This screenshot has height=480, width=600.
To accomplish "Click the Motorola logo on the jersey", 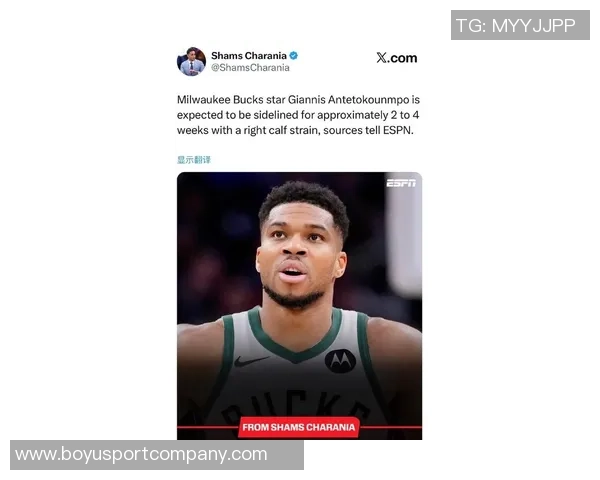I will (x=340, y=361).
